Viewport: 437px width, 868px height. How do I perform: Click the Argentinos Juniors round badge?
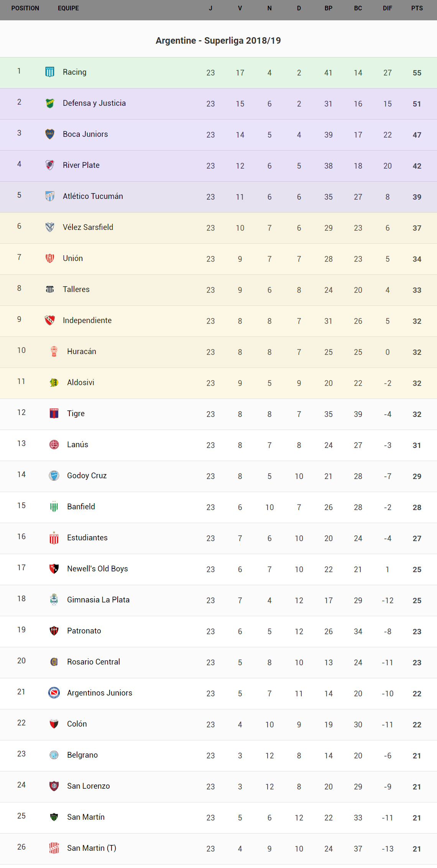tap(54, 693)
